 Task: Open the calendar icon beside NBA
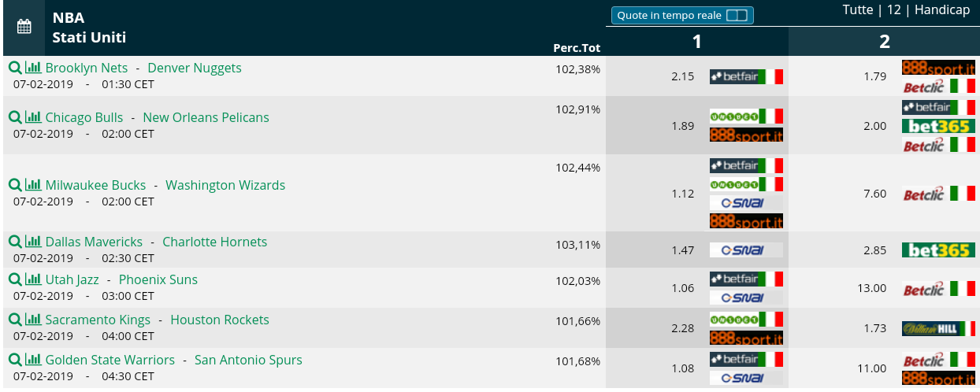point(24,27)
